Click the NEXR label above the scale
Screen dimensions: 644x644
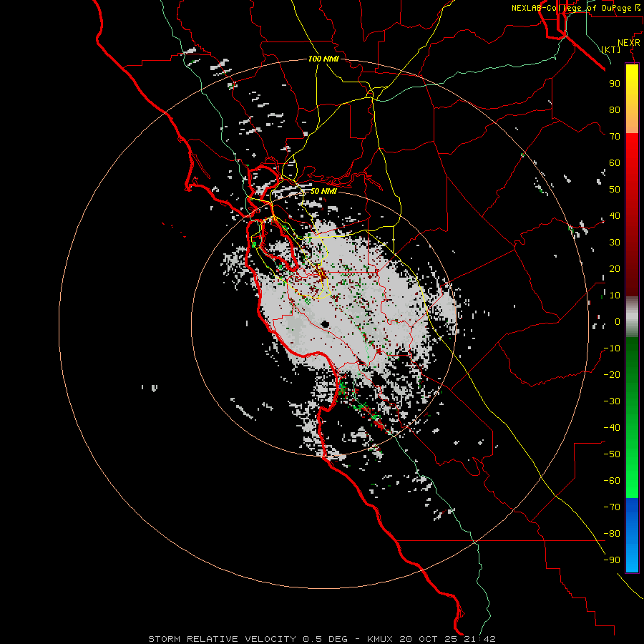[629, 43]
